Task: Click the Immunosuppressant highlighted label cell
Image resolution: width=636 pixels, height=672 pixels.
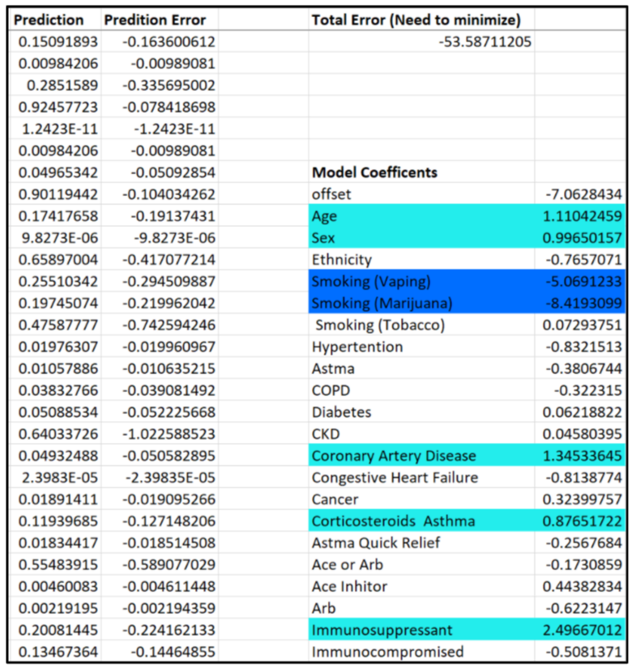Action: [421, 630]
